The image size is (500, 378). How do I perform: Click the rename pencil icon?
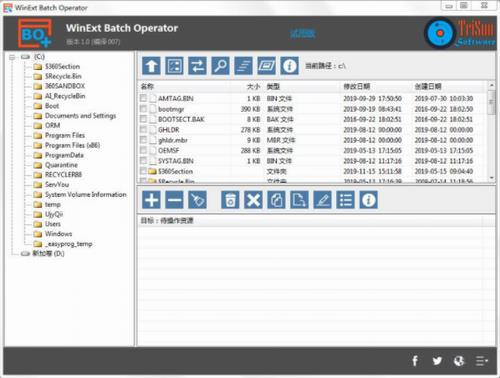pyautogui.click(x=322, y=200)
